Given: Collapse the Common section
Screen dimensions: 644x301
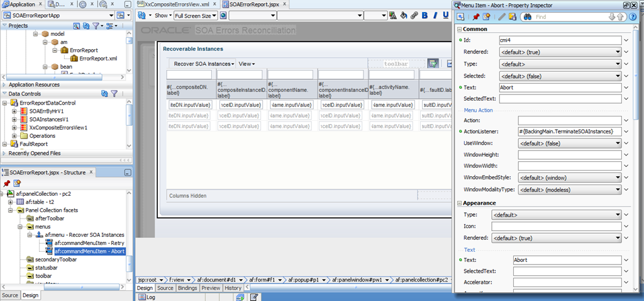Looking at the screenshot, I should (x=458, y=29).
